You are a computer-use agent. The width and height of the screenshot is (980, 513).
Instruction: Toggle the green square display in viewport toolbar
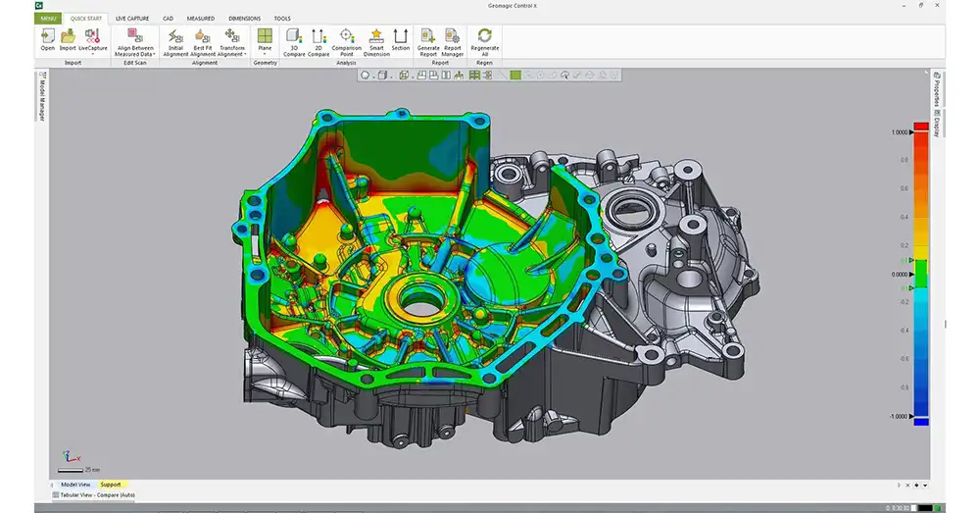[515, 76]
